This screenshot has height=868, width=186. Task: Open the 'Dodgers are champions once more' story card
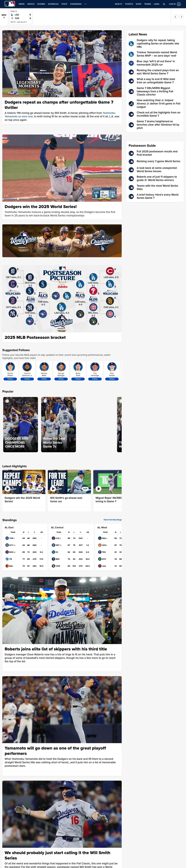pyautogui.click(x=21, y=425)
